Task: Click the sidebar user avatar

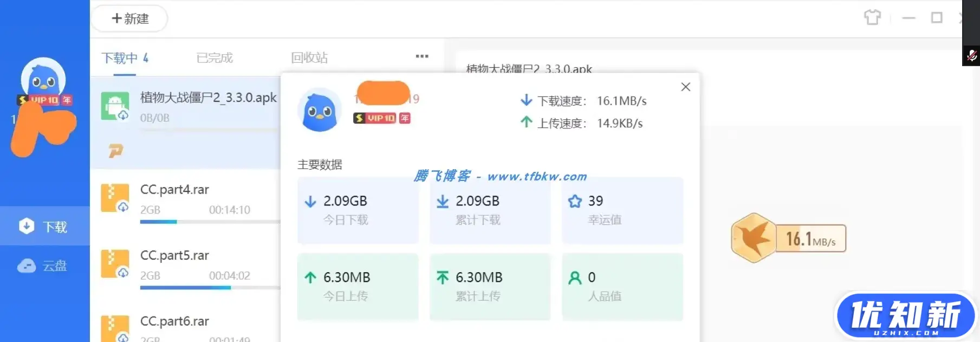Action: coord(43,79)
